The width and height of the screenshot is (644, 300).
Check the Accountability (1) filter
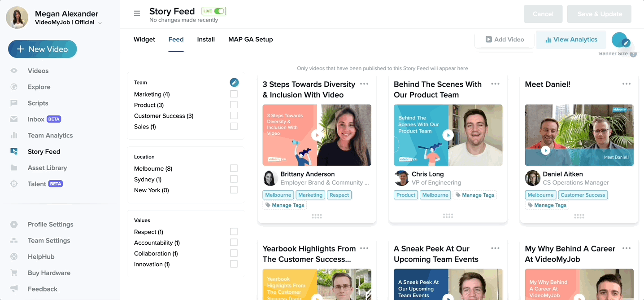coord(234,242)
